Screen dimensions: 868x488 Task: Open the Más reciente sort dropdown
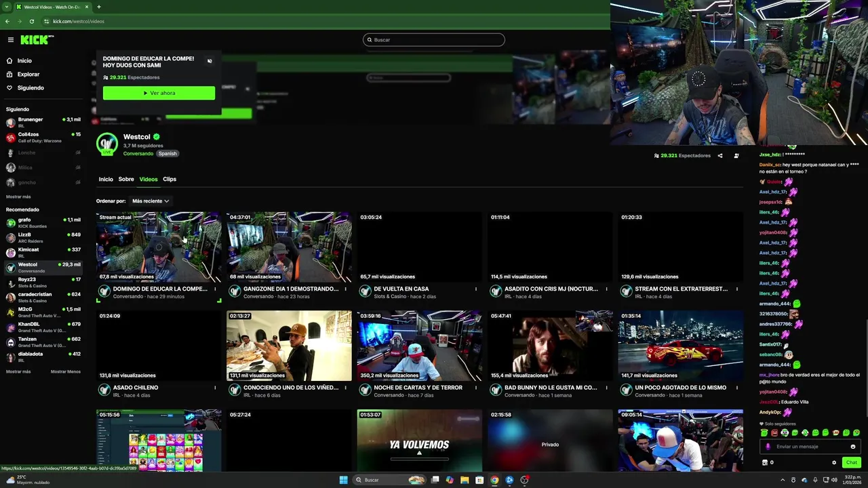151,201
